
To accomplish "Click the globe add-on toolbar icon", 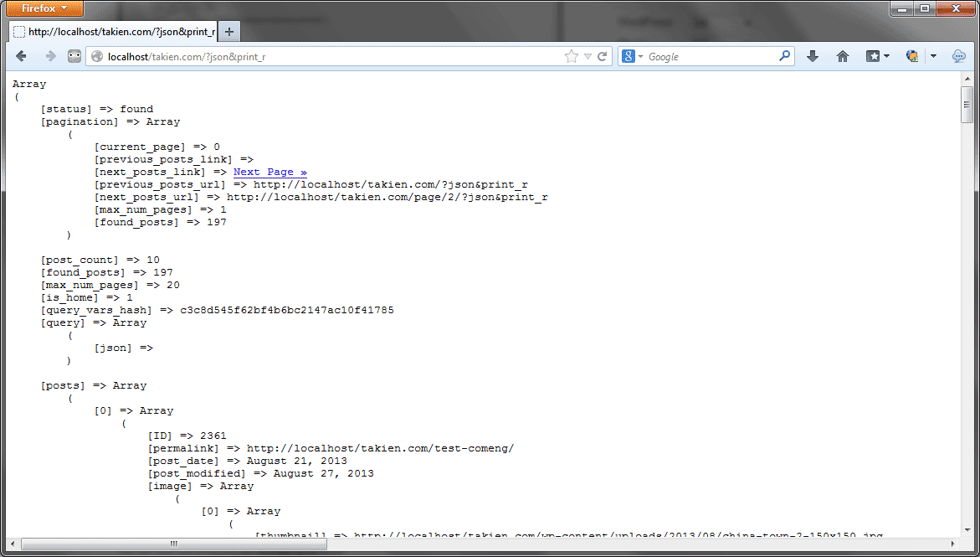I will pos(912,56).
